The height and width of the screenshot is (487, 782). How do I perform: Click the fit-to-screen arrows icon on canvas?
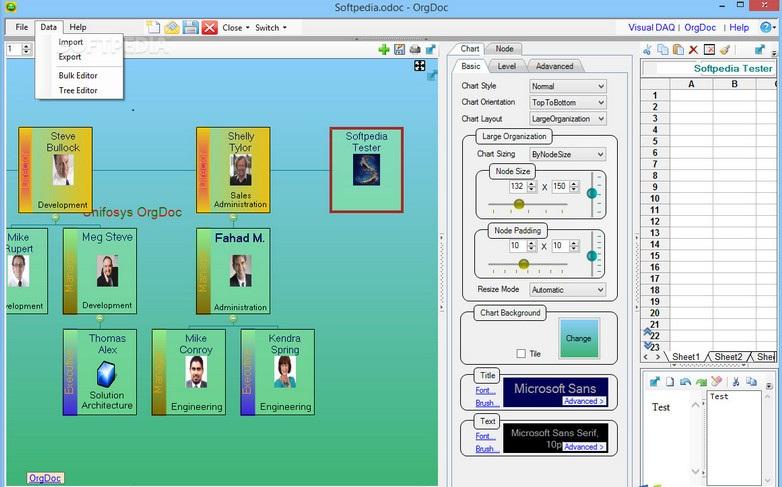click(x=420, y=66)
